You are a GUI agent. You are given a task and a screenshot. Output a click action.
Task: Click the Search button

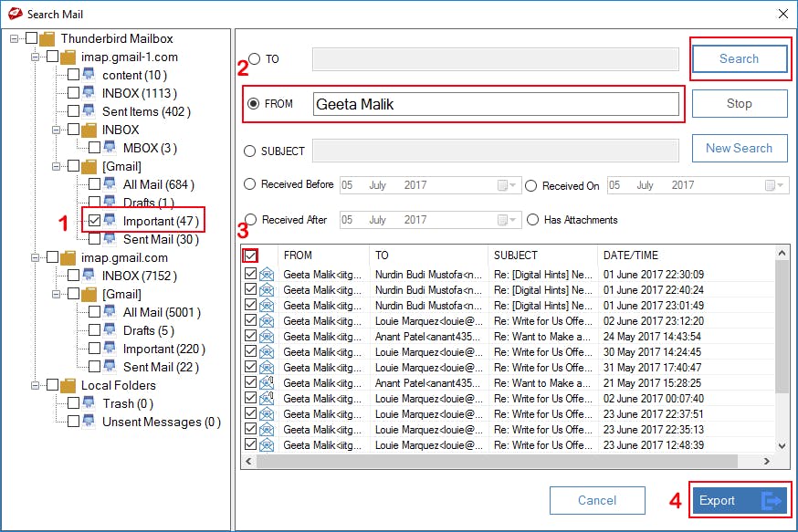coord(739,58)
